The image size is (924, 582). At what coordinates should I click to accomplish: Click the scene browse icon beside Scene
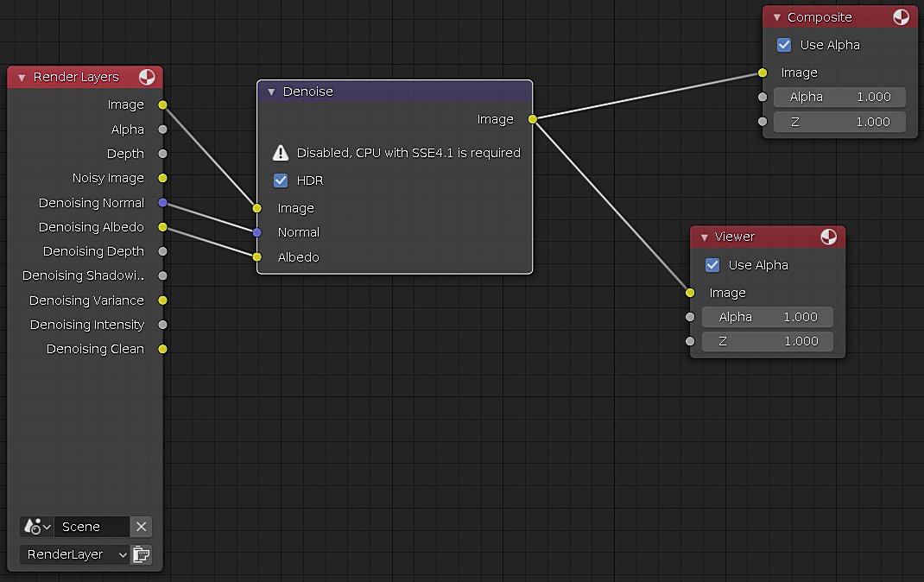pyautogui.click(x=36, y=527)
